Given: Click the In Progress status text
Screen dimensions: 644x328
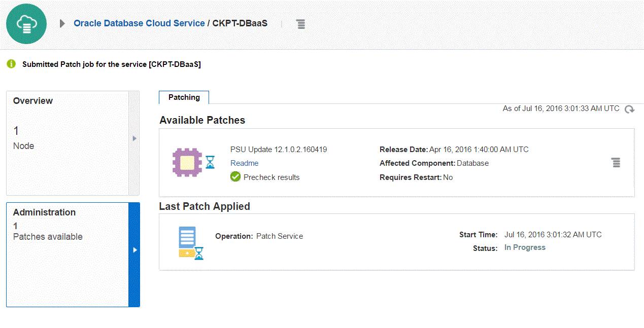Looking at the screenshot, I should click(525, 247).
